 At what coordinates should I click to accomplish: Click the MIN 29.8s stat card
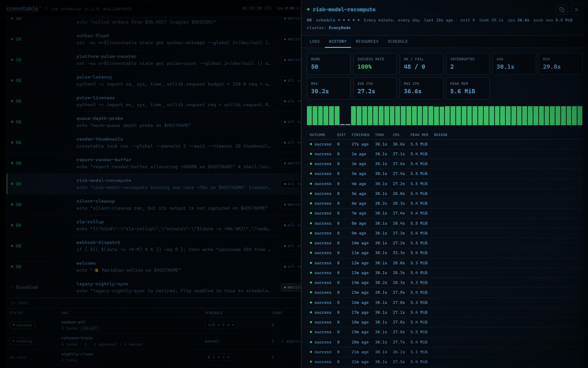[x=561, y=64]
